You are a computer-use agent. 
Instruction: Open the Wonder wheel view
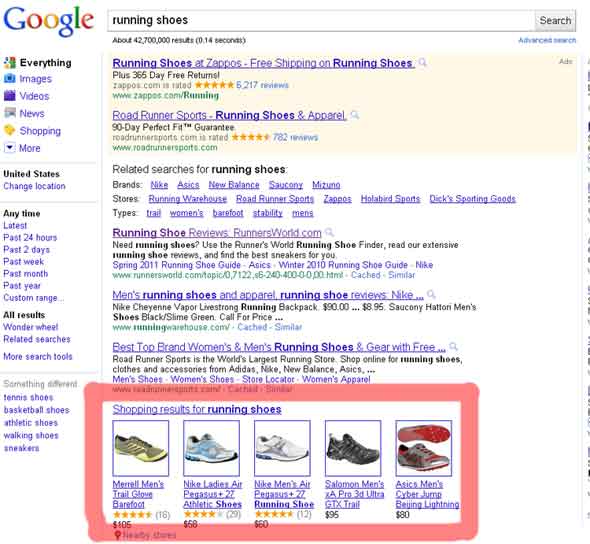[30, 327]
